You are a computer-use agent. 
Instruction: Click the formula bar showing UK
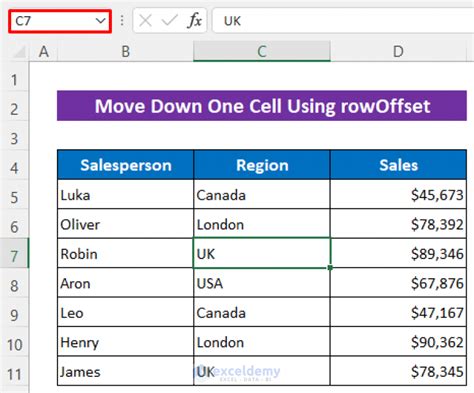[x=343, y=21]
